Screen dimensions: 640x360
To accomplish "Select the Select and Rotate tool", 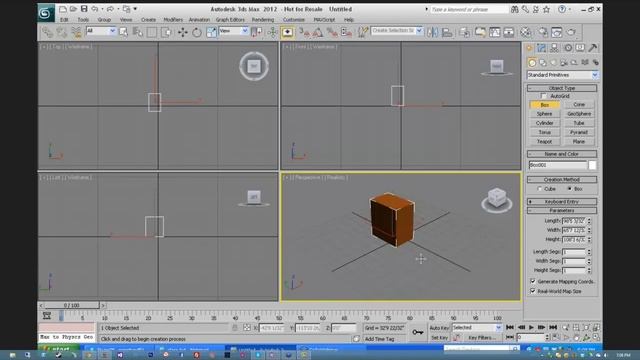I will (197, 32).
